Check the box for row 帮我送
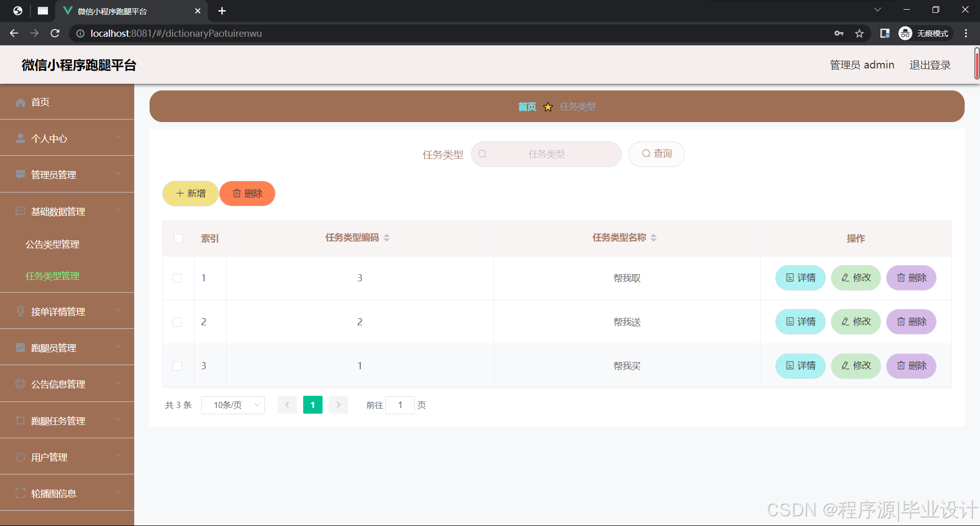 177,322
